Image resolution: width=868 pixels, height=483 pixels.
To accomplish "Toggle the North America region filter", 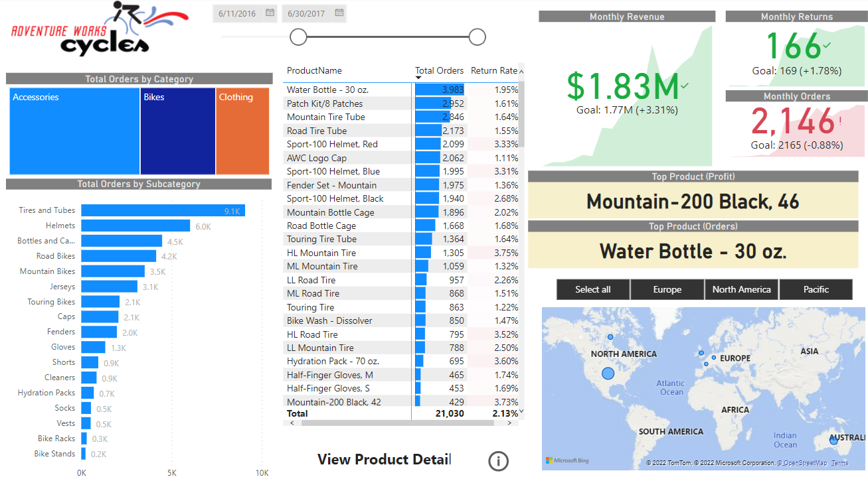I will [741, 289].
